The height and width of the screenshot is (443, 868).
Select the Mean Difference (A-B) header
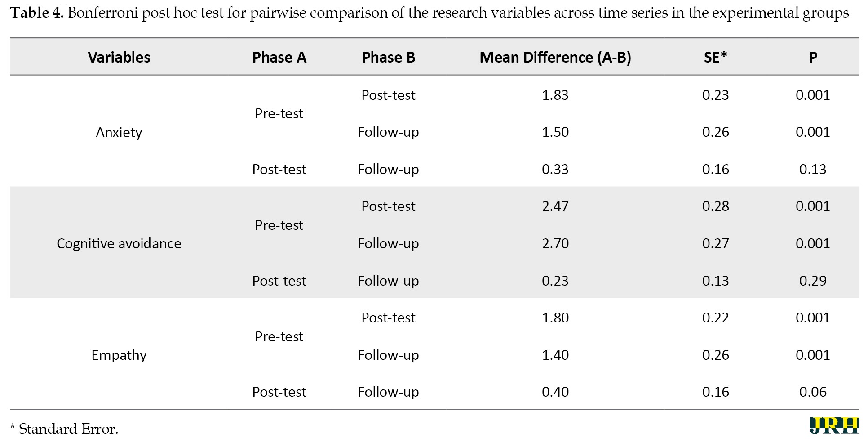555,57
